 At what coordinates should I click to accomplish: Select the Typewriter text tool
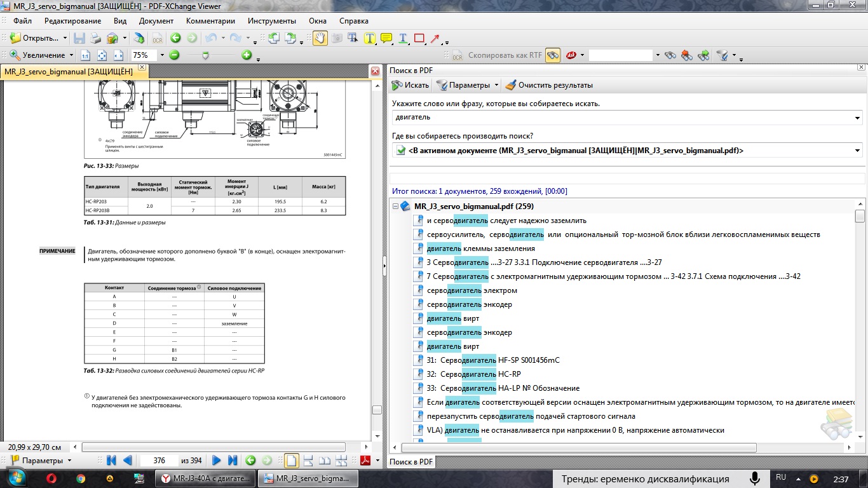click(x=370, y=38)
